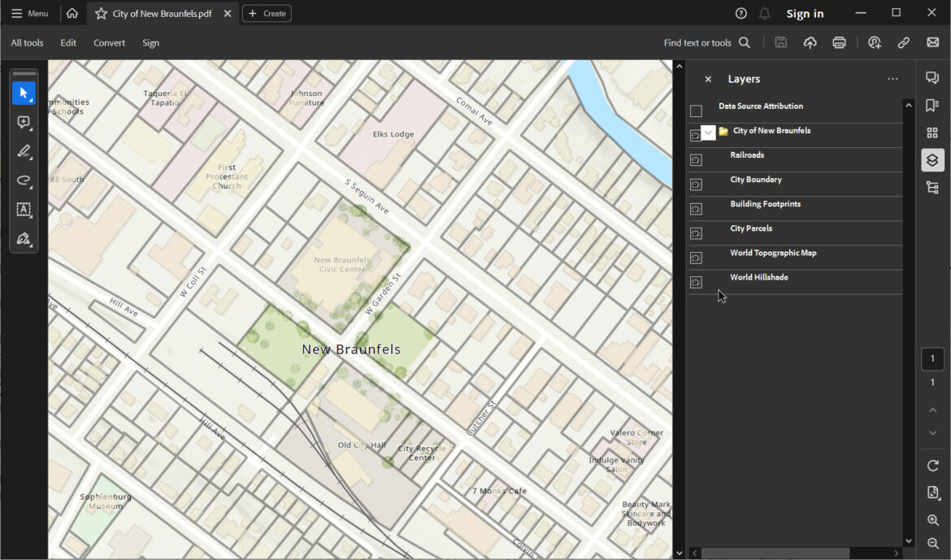Click the Create button
This screenshot has width=951, height=560.
tap(267, 13)
